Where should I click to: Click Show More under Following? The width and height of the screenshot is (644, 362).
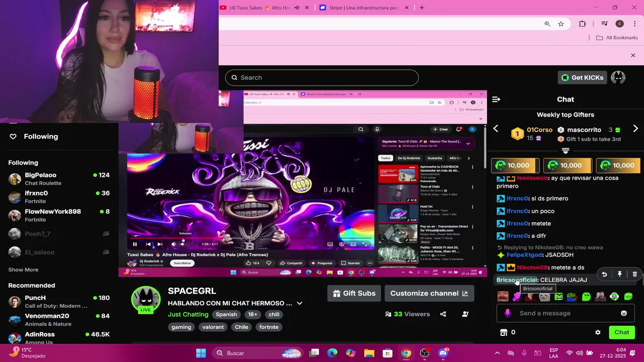click(x=23, y=270)
